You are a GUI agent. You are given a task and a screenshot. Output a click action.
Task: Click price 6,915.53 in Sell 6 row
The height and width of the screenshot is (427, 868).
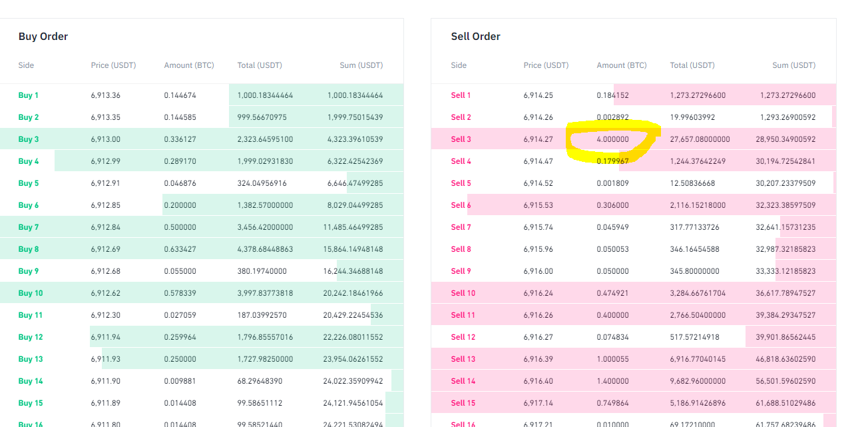[x=538, y=205]
